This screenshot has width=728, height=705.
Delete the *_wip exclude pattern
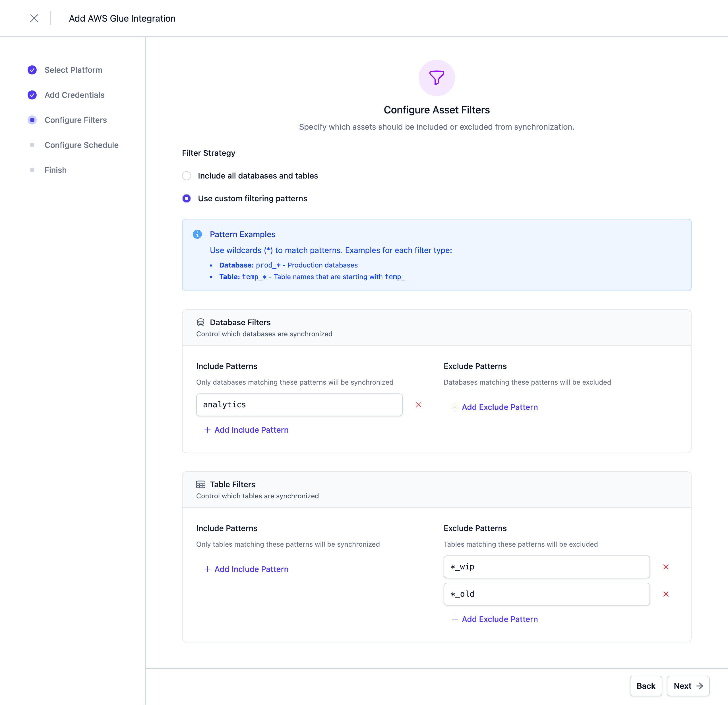(666, 567)
